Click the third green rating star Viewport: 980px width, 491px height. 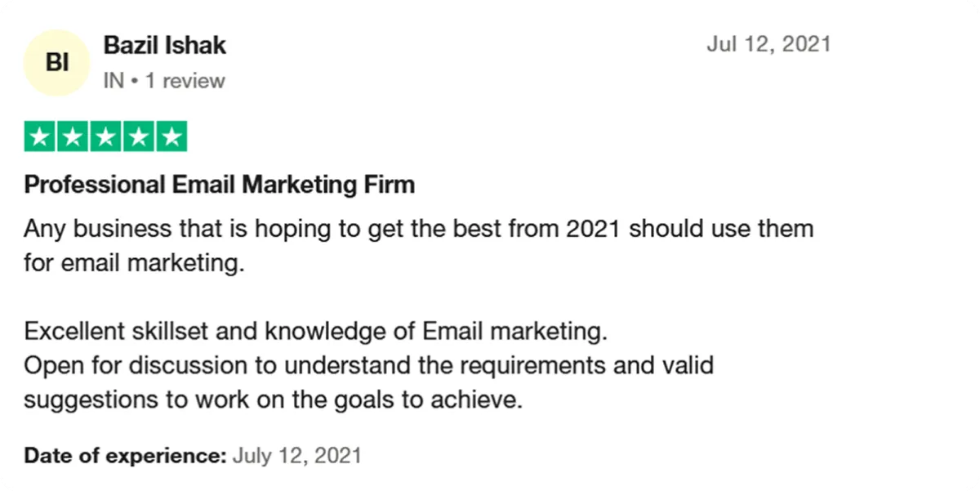[105, 136]
